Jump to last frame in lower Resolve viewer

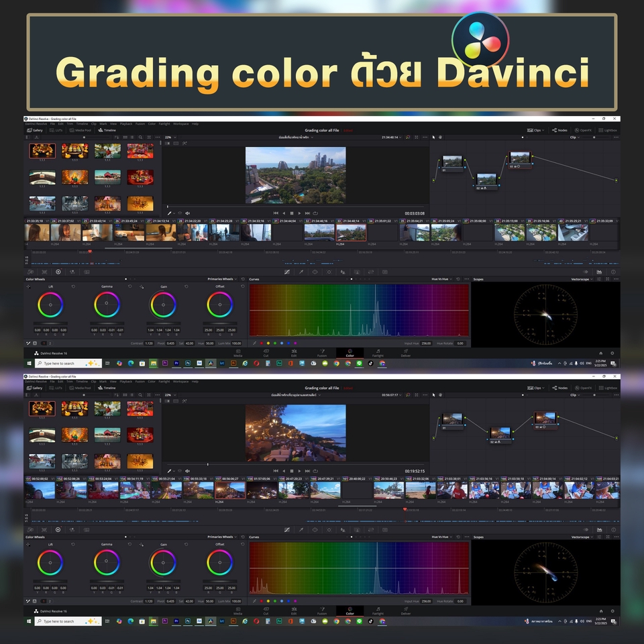tap(307, 471)
